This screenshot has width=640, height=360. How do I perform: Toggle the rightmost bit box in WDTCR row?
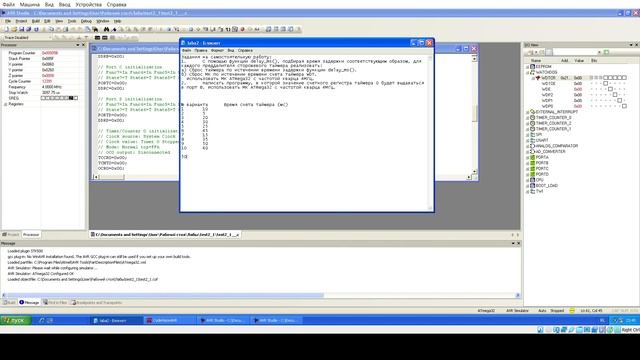tap(624, 78)
